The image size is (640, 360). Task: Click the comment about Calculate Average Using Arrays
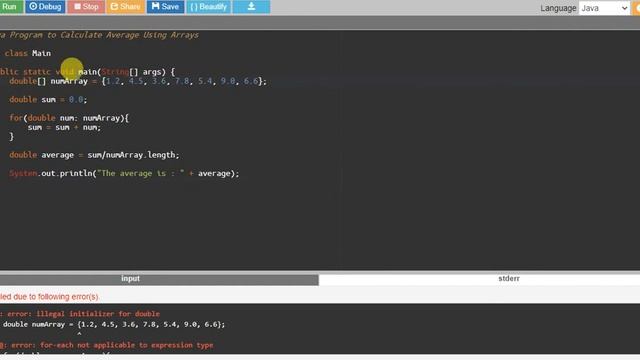point(99,35)
